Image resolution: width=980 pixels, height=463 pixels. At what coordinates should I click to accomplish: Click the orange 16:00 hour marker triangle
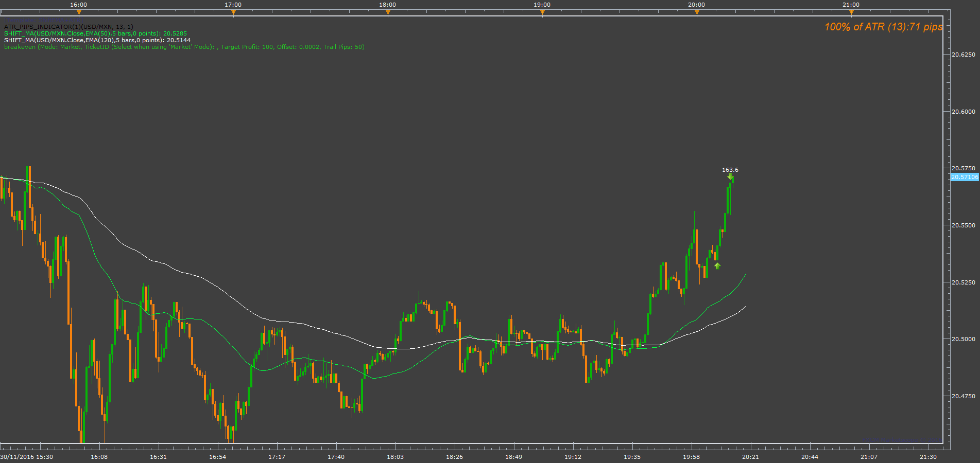(79, 12)
